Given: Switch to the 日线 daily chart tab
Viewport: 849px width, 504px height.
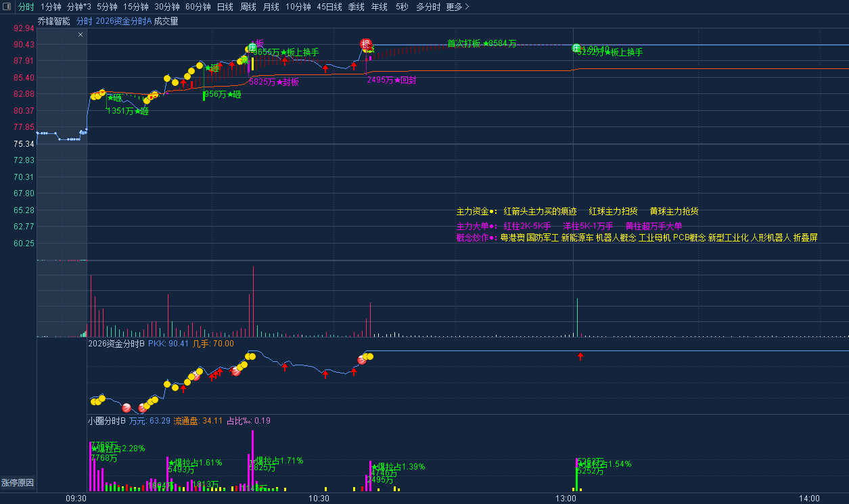Looking at the screenshot, I should click(x=225, y=7).
